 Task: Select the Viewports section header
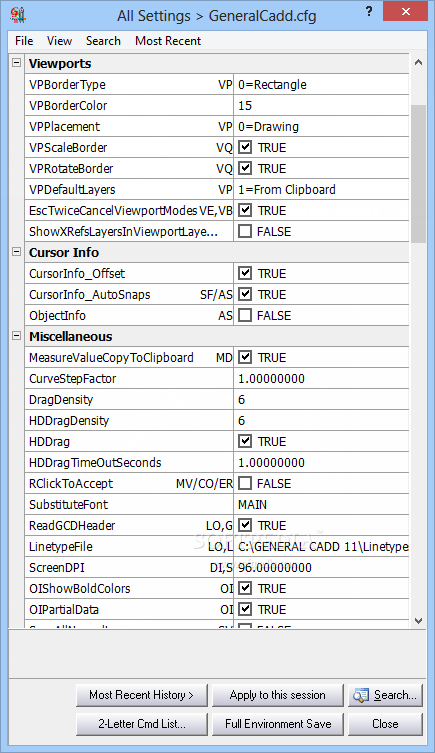(x=60, y=63)
